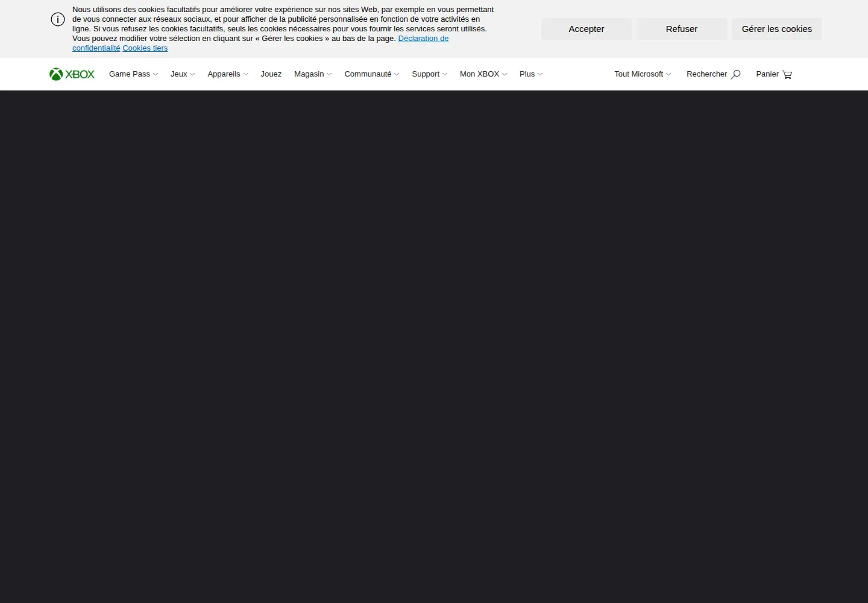Expand the Support menu

tap(430, 74)
